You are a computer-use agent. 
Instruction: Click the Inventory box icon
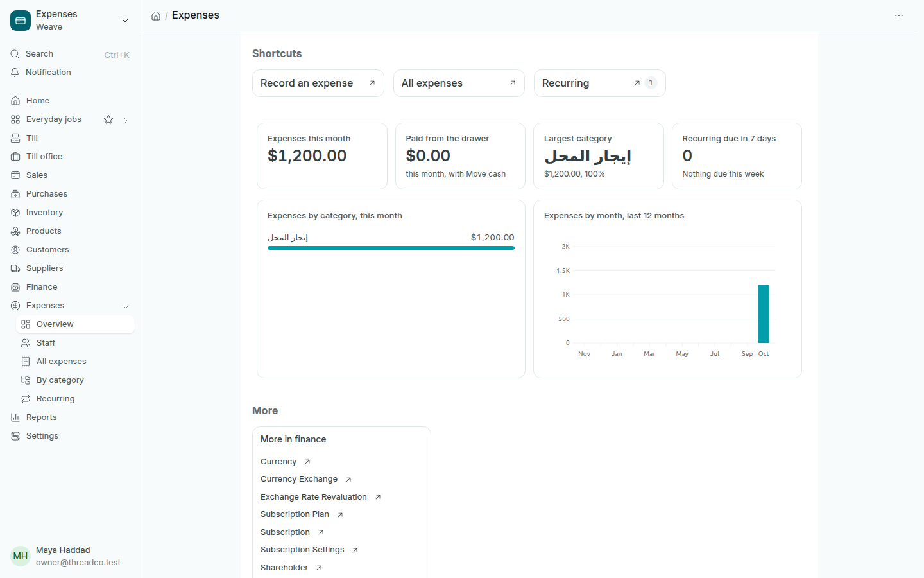pyautogui.click(x=15, y=213)
